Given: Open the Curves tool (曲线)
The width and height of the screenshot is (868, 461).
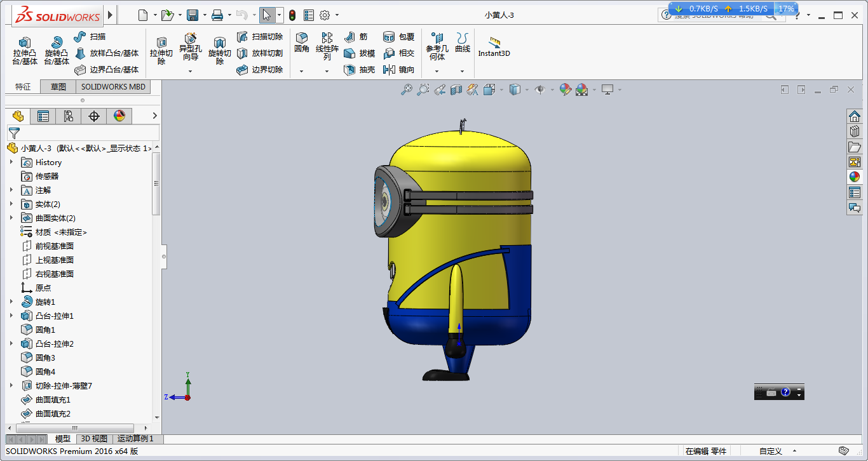Looking at the screenshot, I should click(463, 43).
